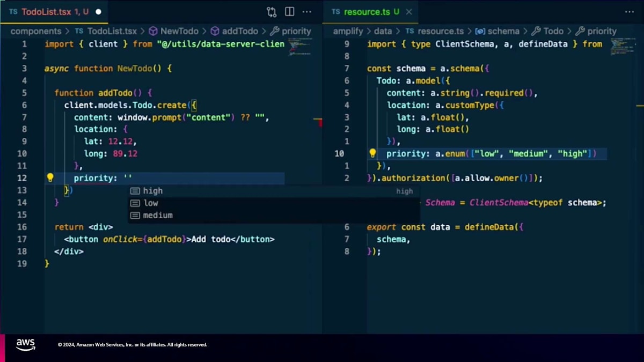The width and height of the screenshot is (644, 362).
Task: Select the 'medium' autocomplete suggestion
Action: 273,215
